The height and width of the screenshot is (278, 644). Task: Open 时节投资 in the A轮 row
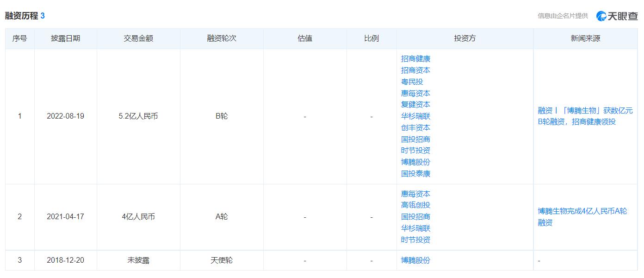click(415, 240)
